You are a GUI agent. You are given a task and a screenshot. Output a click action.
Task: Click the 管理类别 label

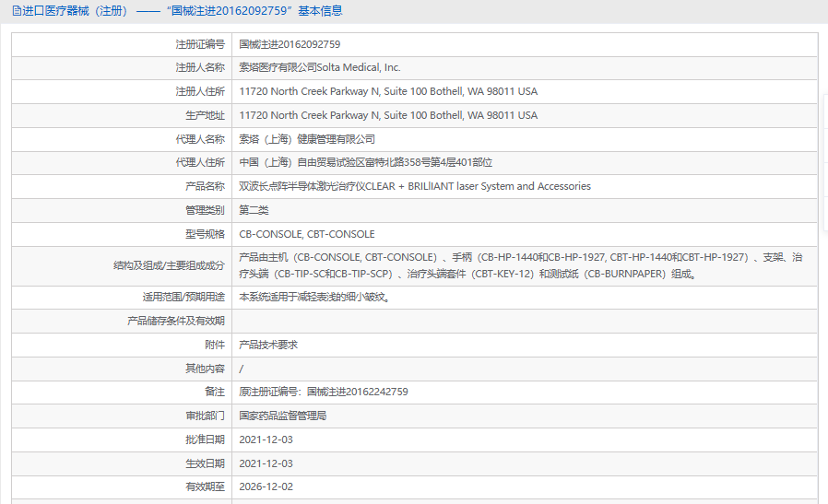[205, 210]
